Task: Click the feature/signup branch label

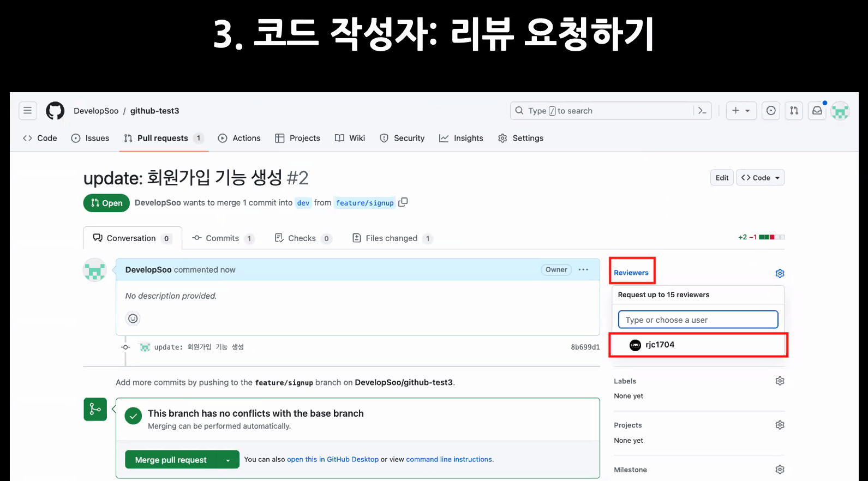Action: point(364,203)
